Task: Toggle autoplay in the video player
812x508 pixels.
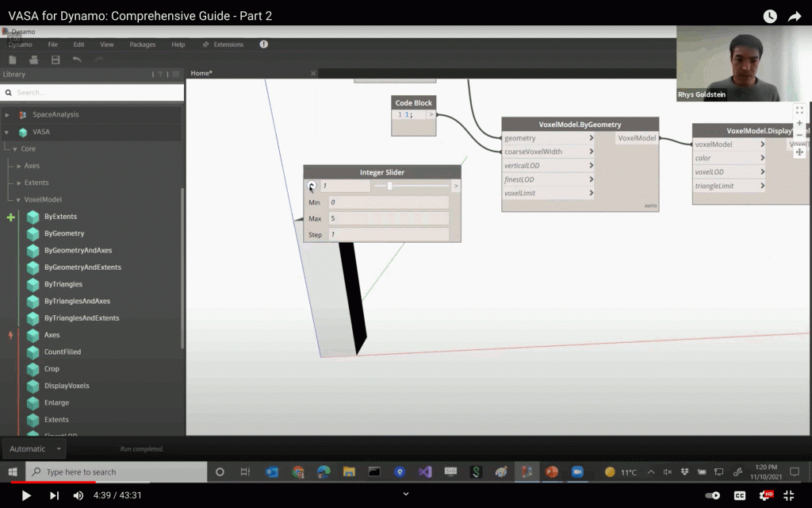Action: pyautogui.click(x=712, y=495)
